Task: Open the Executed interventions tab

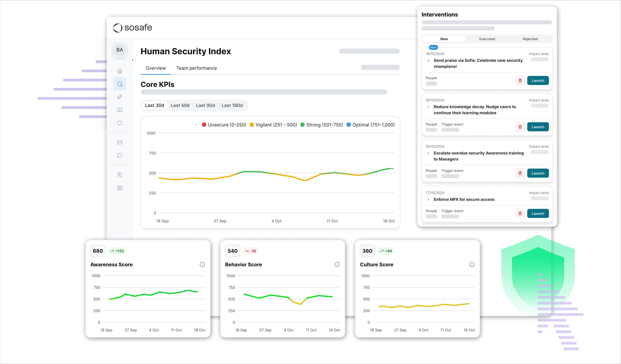Action: click(x=487, y=39)
